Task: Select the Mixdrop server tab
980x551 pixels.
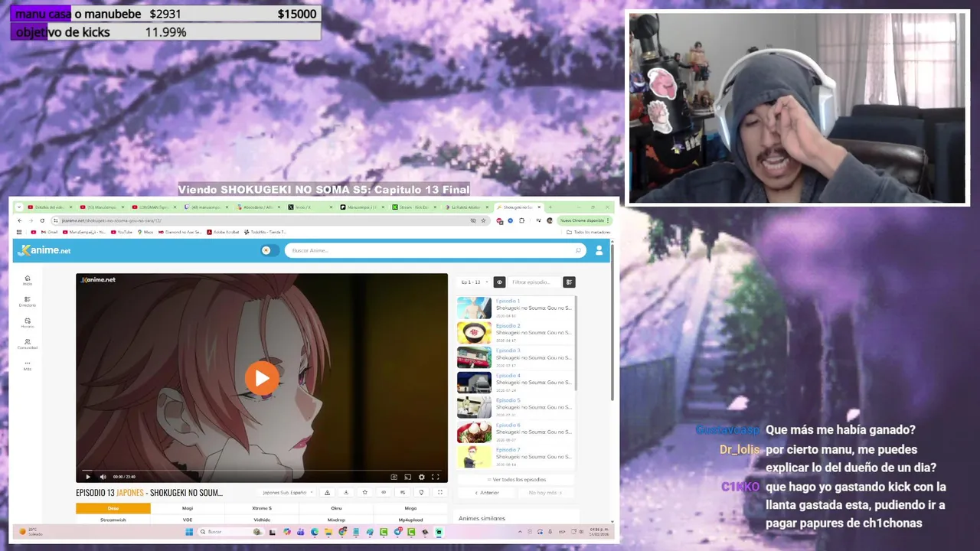Action: point(336,520)
